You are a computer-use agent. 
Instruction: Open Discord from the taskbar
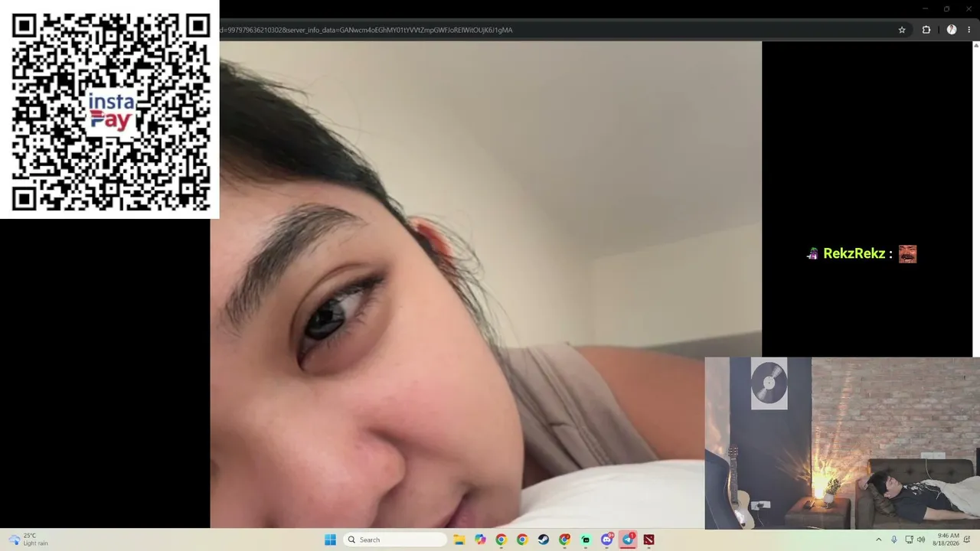607,540
